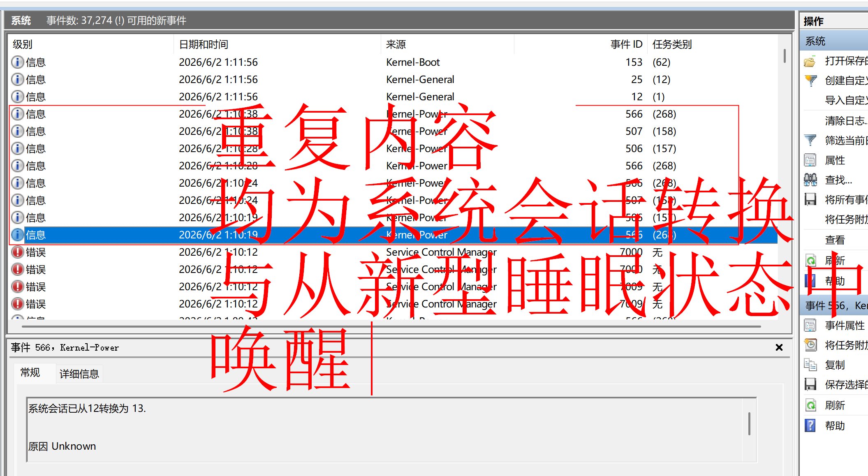The width and height of the screenshot is (868, 476).
Task: Click the save selected events floppy icon
Action: pos(810,385)
